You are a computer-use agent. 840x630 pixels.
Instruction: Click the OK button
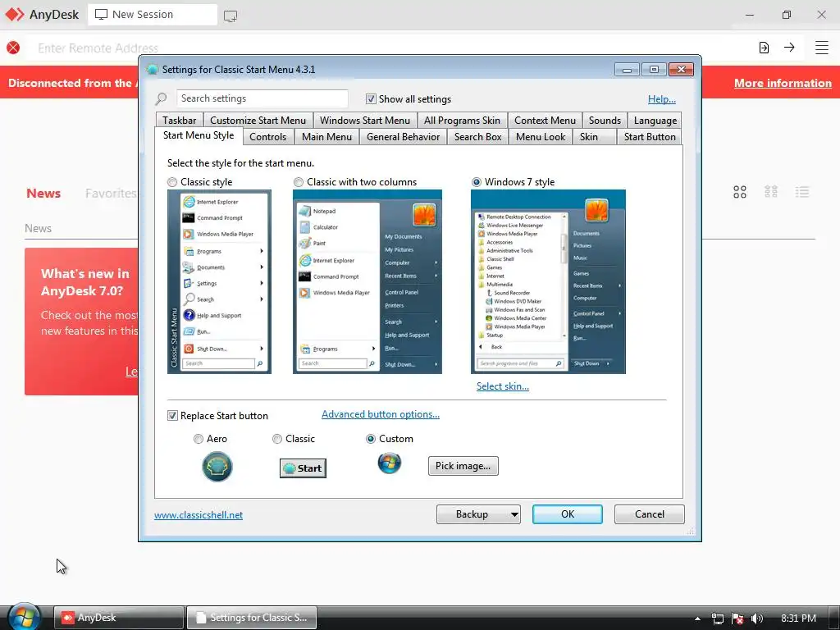coord(568,514)
